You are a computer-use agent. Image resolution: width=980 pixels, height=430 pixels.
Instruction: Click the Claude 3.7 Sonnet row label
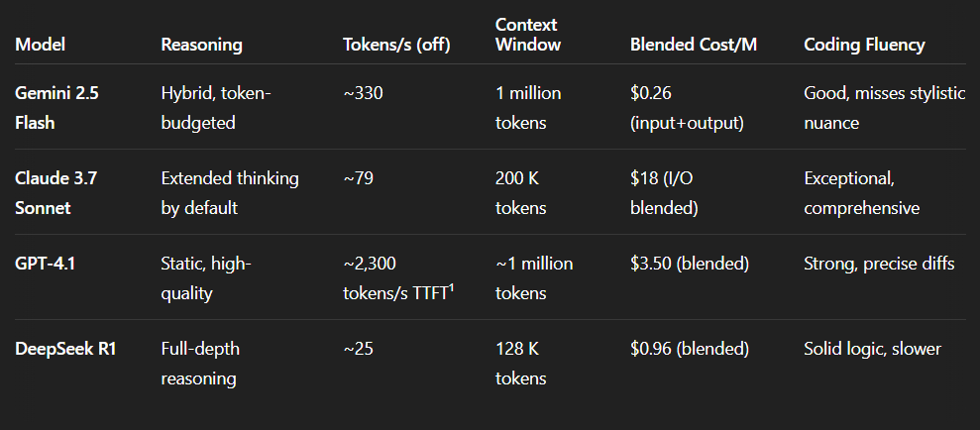tap(58, 193)
